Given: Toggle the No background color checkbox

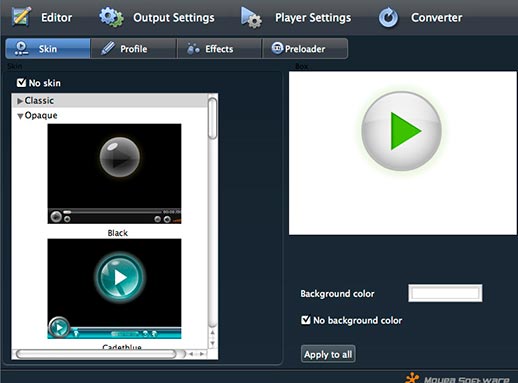Looking at the screenshot, I should click(306, 320).
